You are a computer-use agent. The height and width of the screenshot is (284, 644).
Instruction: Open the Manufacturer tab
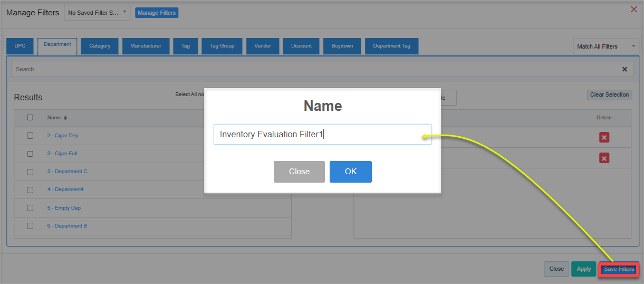click(x=146, y=46)
